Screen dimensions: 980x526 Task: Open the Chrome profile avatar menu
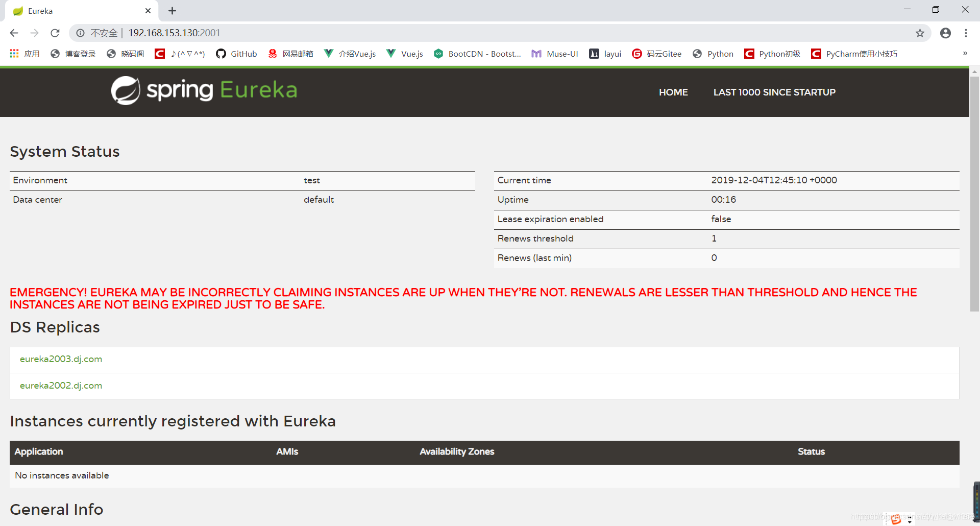coord(945,33)
